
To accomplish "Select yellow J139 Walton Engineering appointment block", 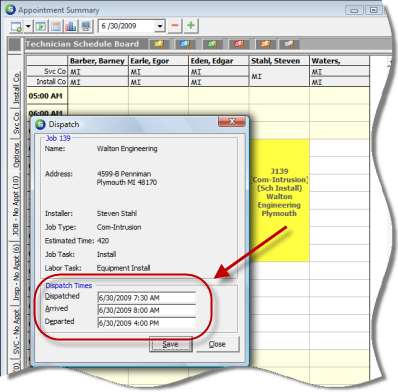I will click(279, 200).
